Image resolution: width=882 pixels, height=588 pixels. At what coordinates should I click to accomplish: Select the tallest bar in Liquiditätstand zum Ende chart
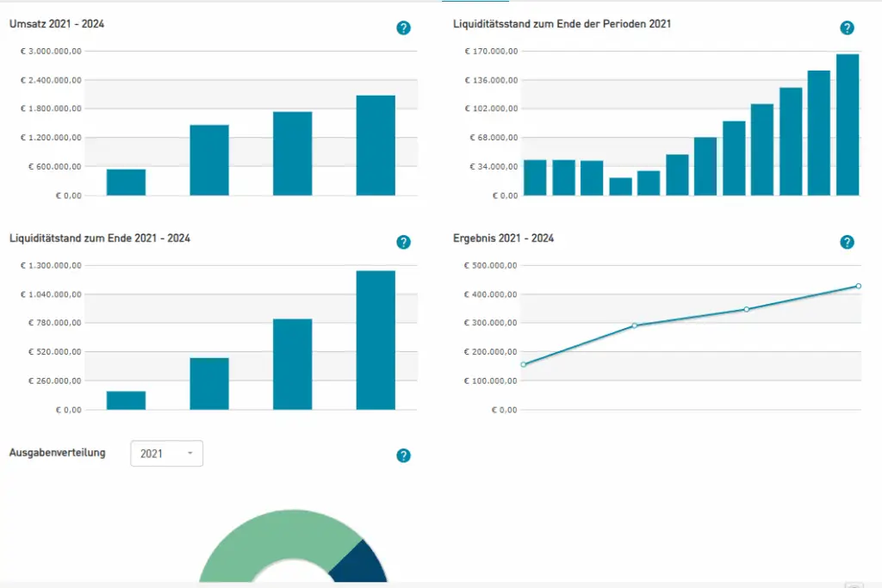[x=376, y=340]
